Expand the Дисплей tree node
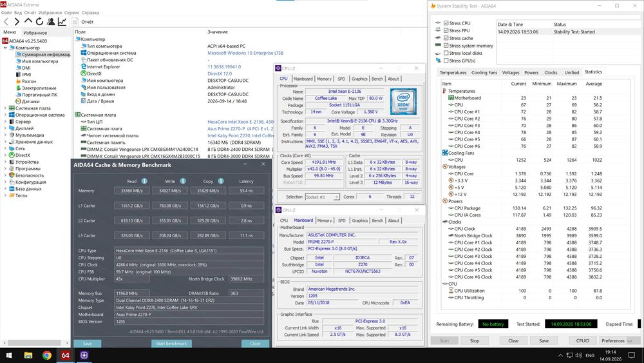Viewport: 644px width, 363px height. [5, 128]
